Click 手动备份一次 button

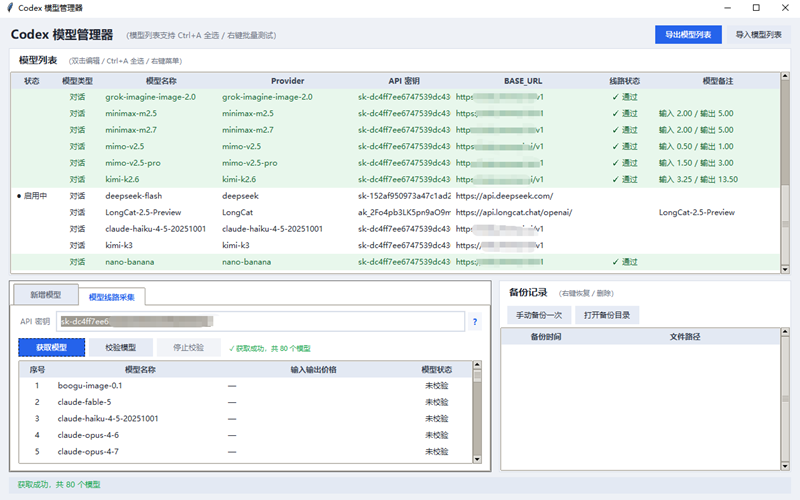tap(539, 315)
